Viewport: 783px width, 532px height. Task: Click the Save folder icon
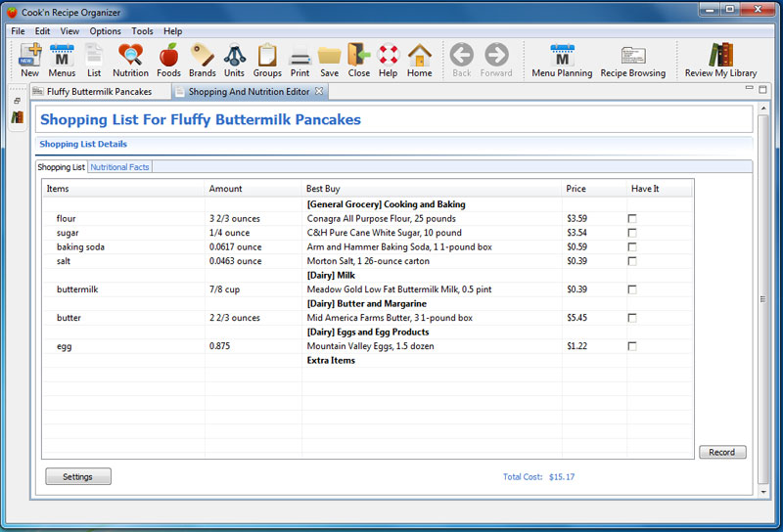point(329,60)
